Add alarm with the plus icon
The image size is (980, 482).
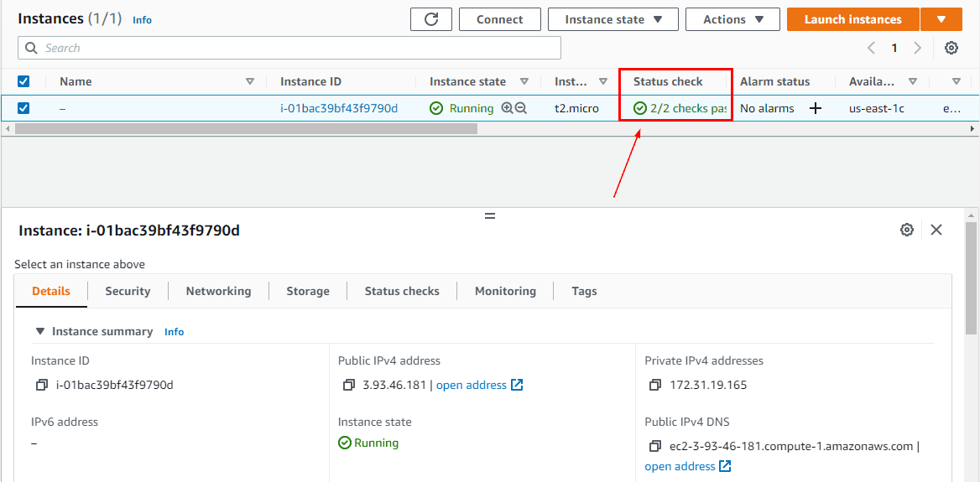815,108
